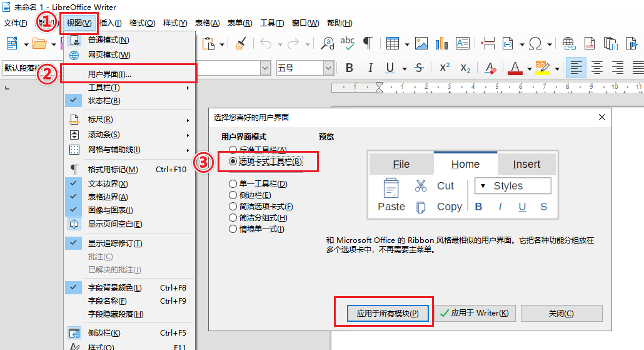Select 网页模式 from View menu
The width and height of the screenshot is (644, 350).
tap(109, 55)
